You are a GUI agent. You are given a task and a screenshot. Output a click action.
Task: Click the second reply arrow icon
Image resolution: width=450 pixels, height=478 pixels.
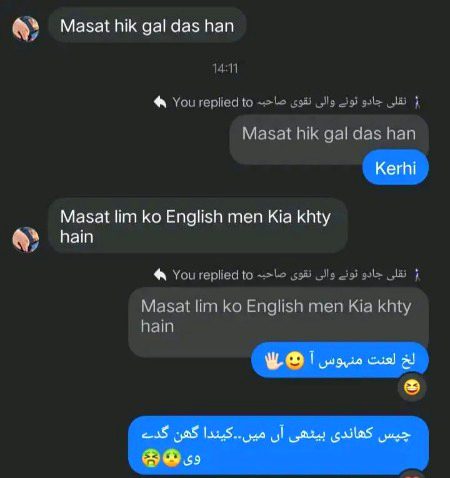point(160,275)
